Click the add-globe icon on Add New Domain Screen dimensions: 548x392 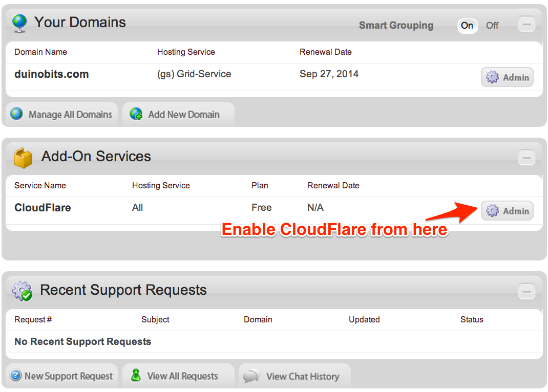pos(136,114)
